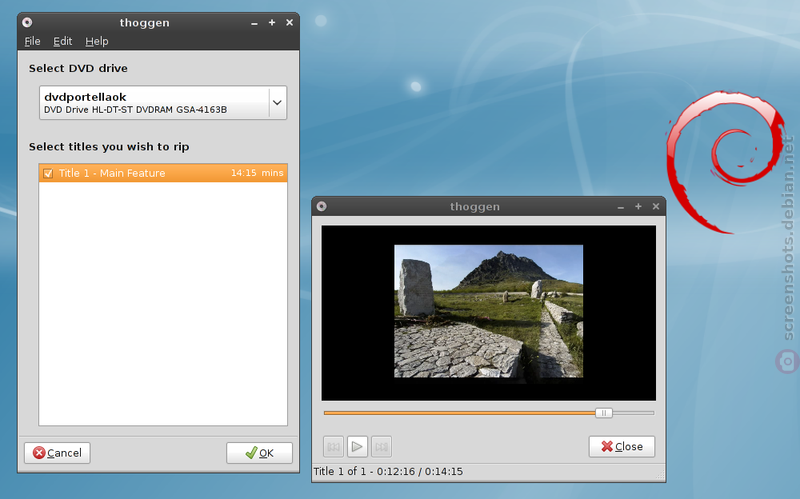The height and width of the screenshot is (499, 800).
Task: Confirm with the OK button
Action: (x=259, y=453)
